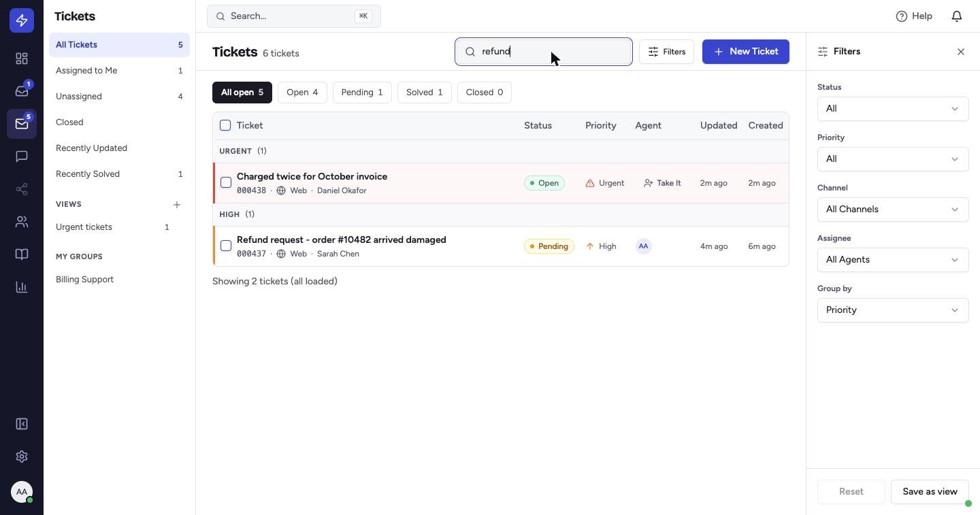Open the dashboard grid icon in sidebar
Viewport: 980px width, 515px height.
[22, 59]
